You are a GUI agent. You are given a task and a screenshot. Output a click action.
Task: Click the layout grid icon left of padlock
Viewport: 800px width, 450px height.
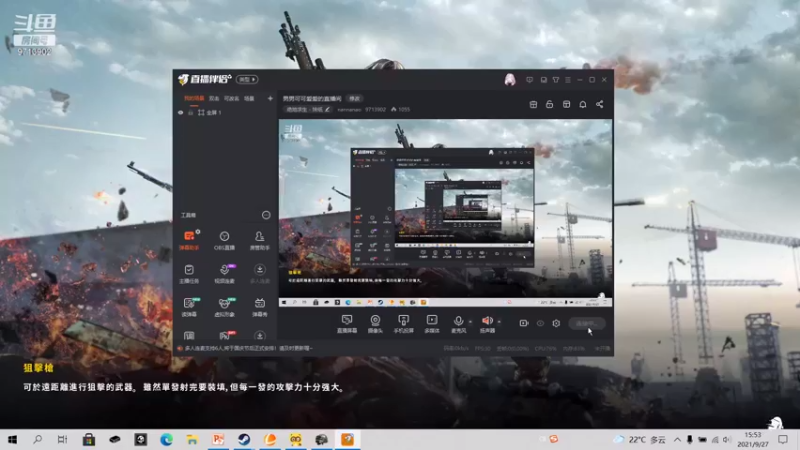(x=533, y=104)
